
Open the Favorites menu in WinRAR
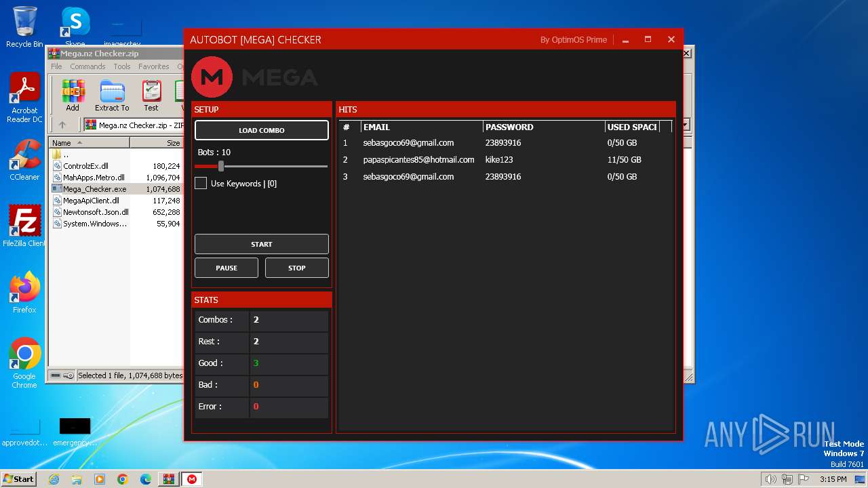point(154,66)
